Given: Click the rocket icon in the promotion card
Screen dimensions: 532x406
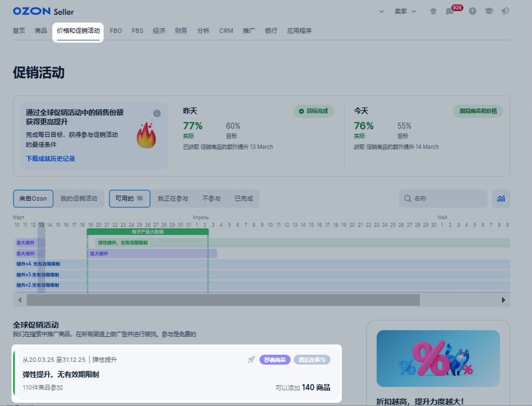Looking at the screenshot, I should [x=252, y=360].
